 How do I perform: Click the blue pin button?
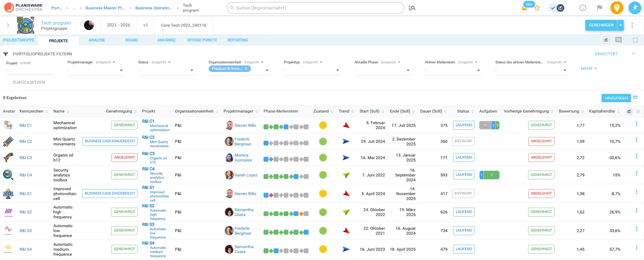pos(635,8)
